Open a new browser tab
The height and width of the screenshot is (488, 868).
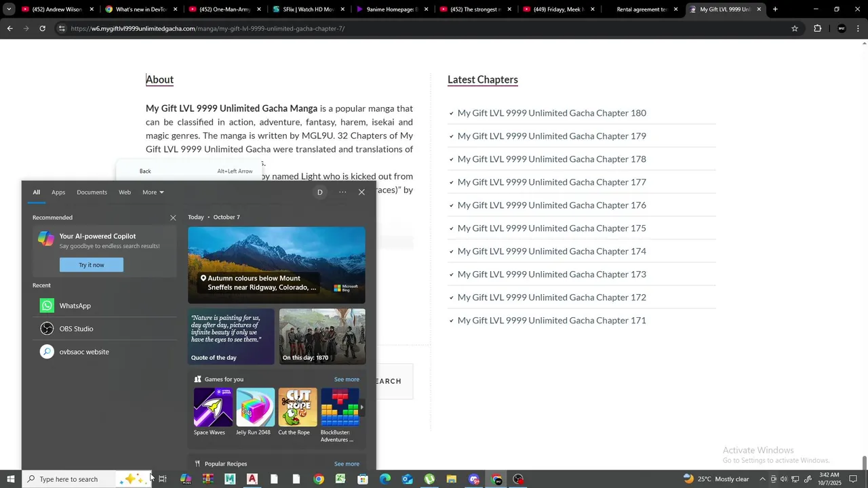click(775, 9)
